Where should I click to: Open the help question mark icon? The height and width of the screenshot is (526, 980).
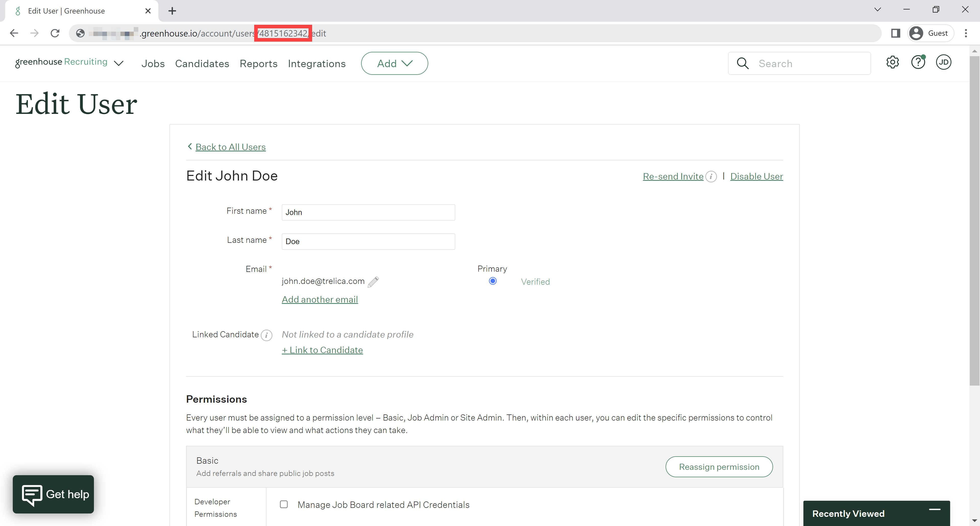918,62
